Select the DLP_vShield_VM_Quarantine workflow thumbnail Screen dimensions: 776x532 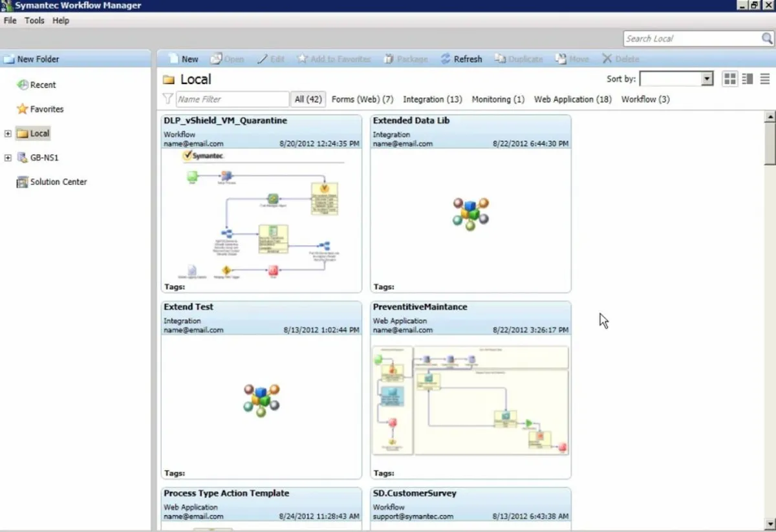(261, 215)
